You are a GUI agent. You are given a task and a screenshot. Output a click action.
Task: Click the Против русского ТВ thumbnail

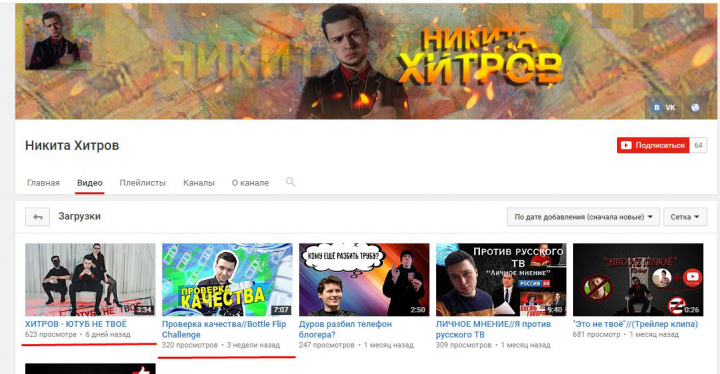point(501,279)
